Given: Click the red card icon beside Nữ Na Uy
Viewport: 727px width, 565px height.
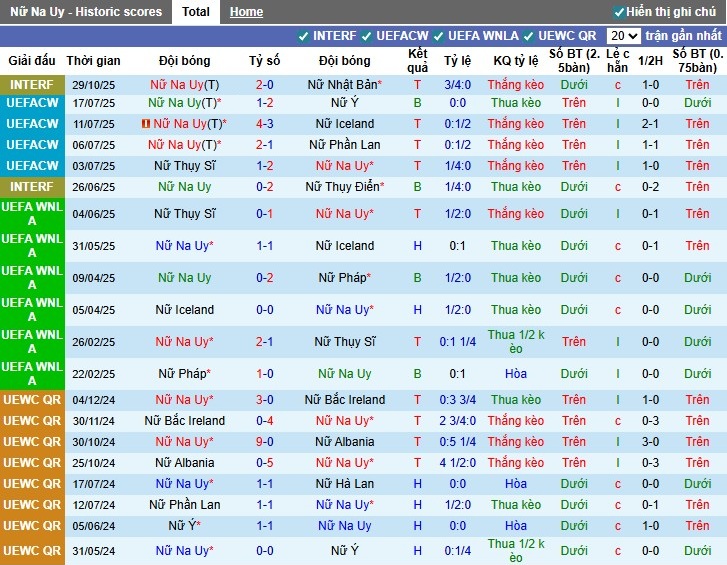Looking at the screenshot, I should (x=146, y=124).
